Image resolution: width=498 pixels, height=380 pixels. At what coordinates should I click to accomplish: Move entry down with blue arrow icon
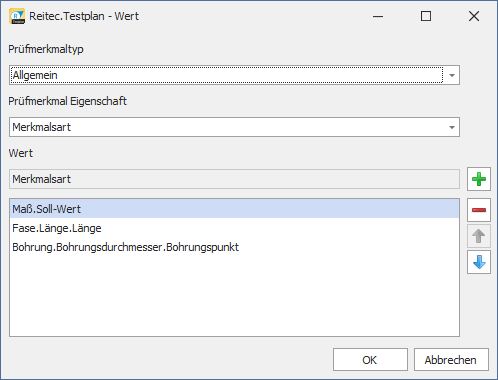[x=479, y=262]
